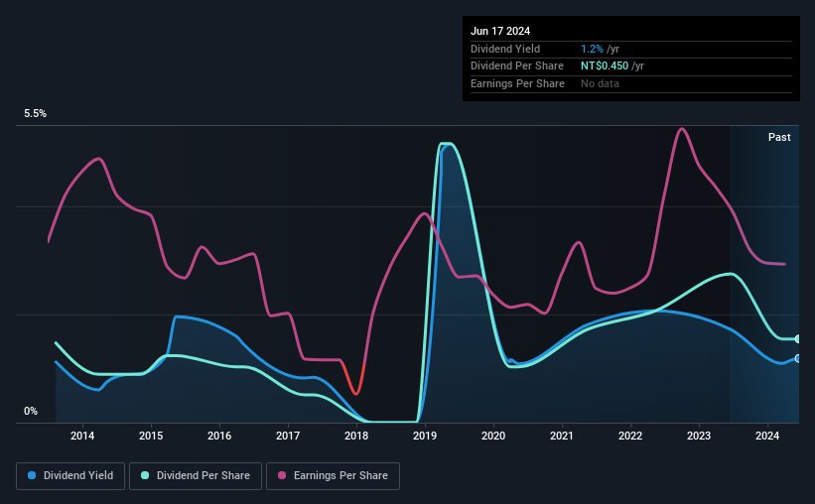Click the 2023 x-axis year label
This screenshot has height=504, width=815.
pos(699,436)
